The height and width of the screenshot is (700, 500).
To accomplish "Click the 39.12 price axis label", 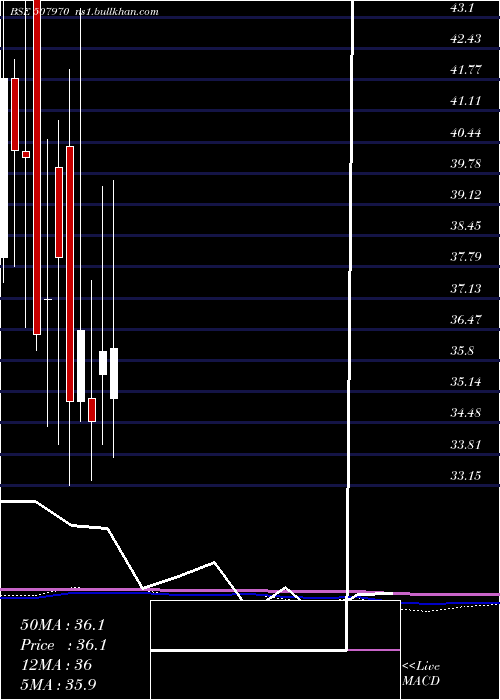I will [x=466, y=195].
